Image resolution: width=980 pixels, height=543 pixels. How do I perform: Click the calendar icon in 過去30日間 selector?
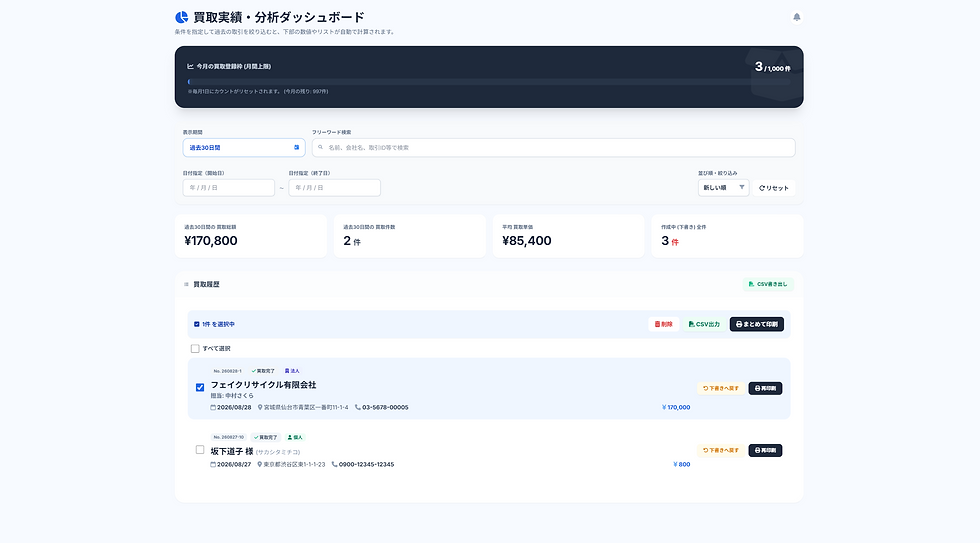tap(296, 147)
